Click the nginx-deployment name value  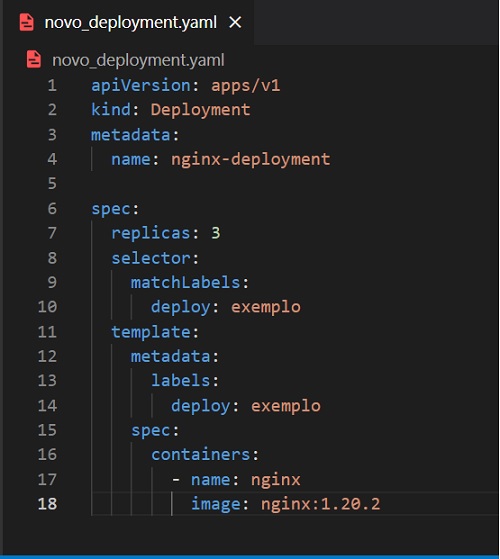[251, 159]
